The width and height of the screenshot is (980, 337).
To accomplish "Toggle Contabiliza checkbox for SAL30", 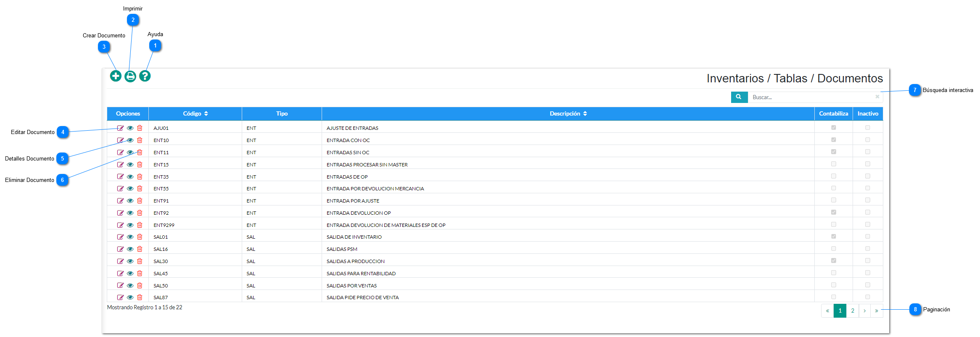I will pos(834,261).
